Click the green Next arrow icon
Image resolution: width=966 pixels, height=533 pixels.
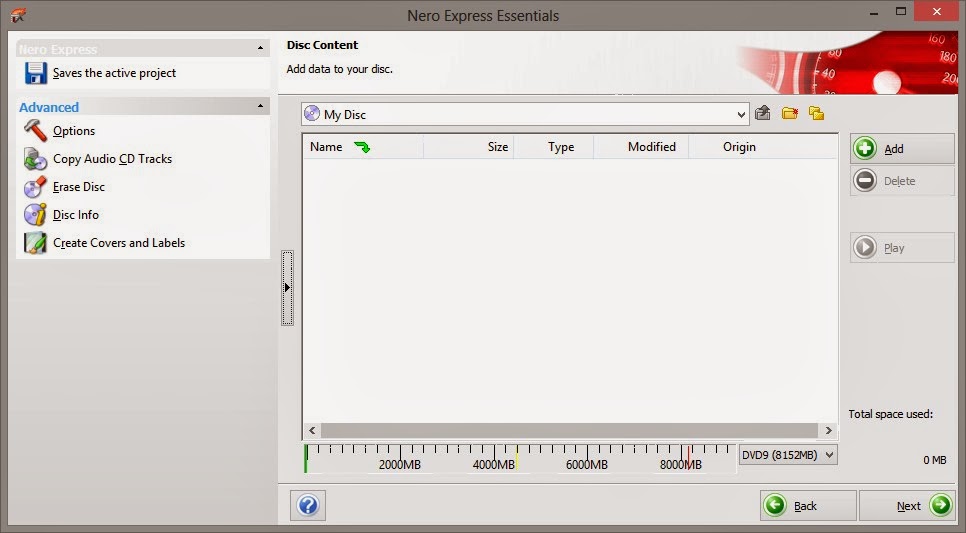[941, 505]
